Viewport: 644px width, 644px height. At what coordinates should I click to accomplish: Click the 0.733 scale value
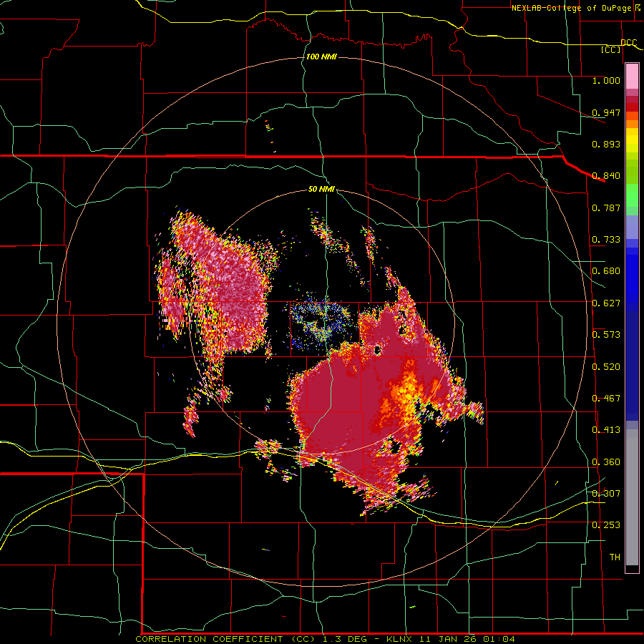(606, 240)
